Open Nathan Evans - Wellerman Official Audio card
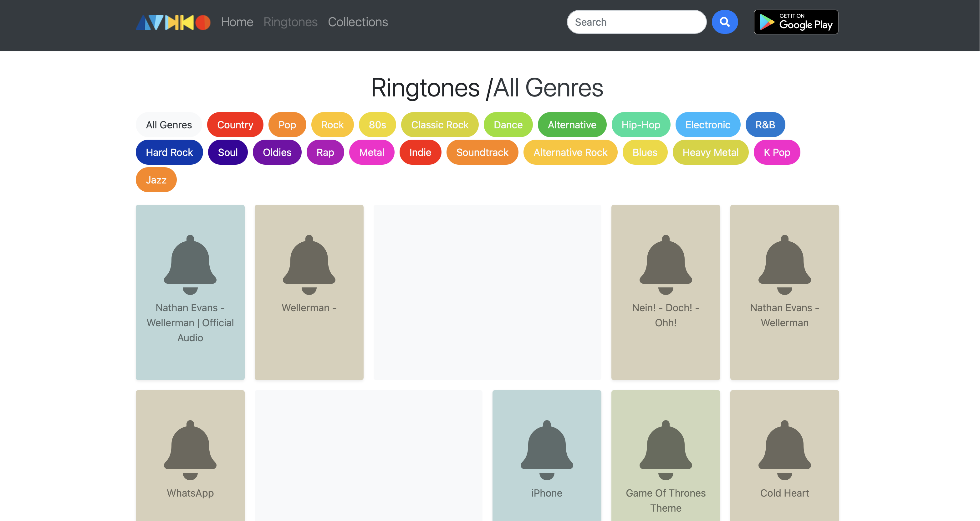 click(190, 292)
